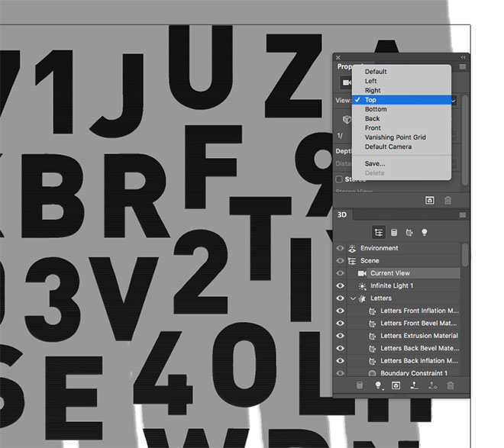
Task: Hide Letters Front Bevel Material
Action: (x=340, y=323)
